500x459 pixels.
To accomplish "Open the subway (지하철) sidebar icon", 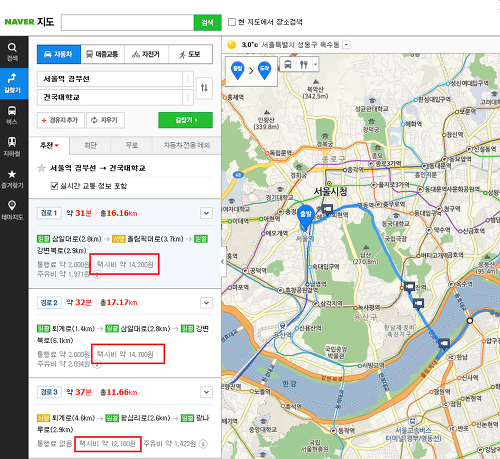I will 12,147.
